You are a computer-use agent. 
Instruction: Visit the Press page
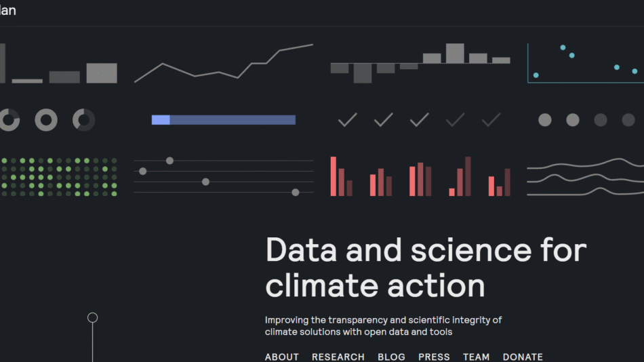(434, 357)
